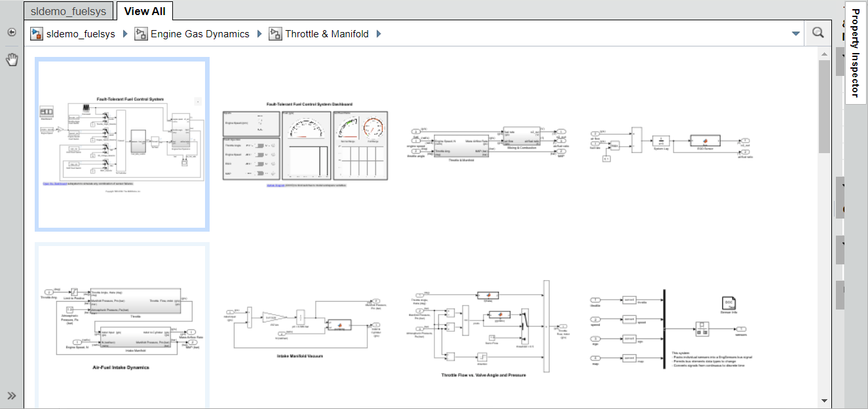Click the double-chevron expander at bottom left
Screen dimensions: 868x409
[x=11, y=394]
